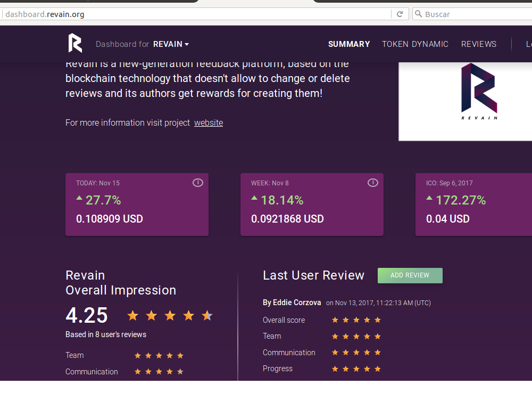
Task: Click the 27.7% today change value
Action: (x=103, y=200)
